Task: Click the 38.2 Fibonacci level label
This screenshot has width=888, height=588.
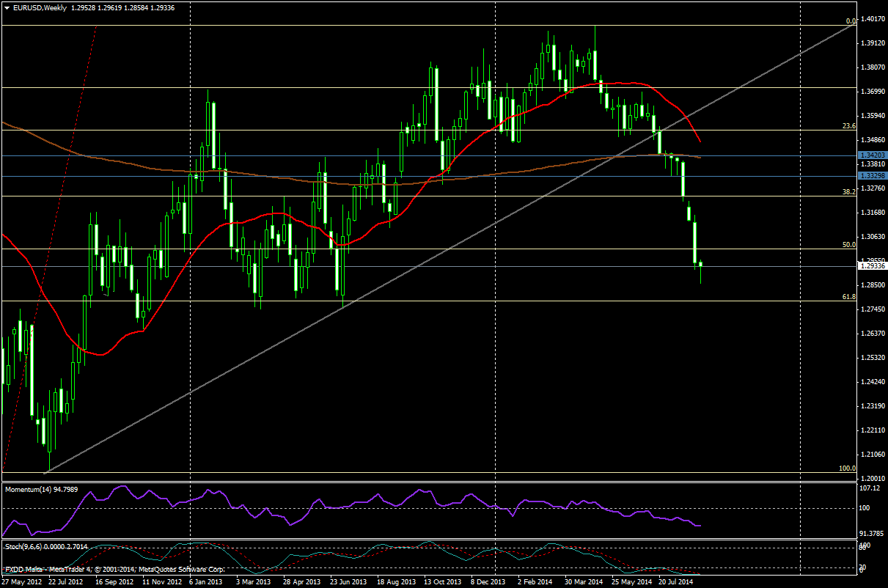Action: pos(849,191)
